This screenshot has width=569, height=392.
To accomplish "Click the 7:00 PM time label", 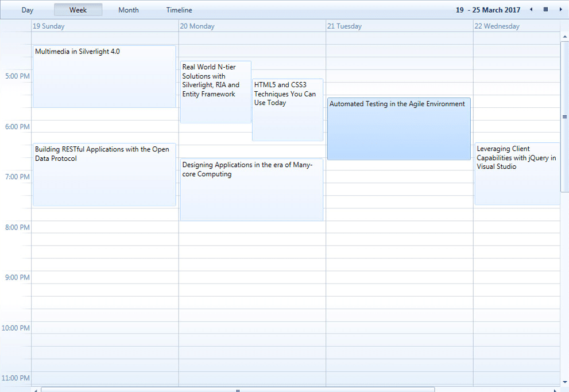I will pyautogui.click(x=17, y=177).
